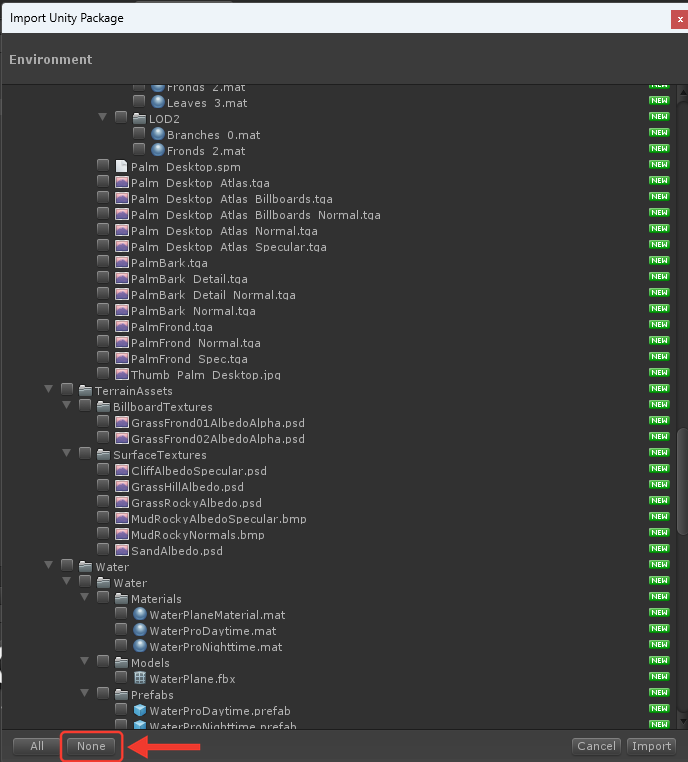Click the WaterPlane.fbx mesh icon
This screenshot has height=762, width=688.
tap(139, 678)
